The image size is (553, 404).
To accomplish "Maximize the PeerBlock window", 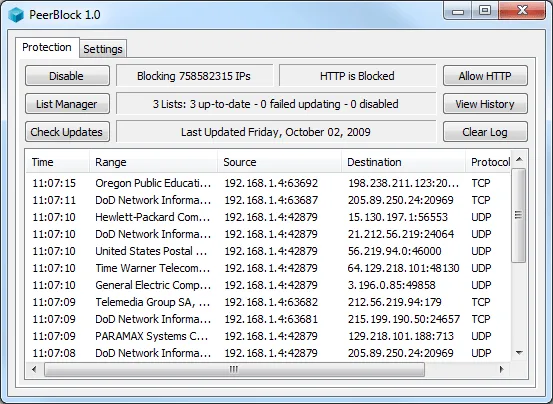I will 485,11.
